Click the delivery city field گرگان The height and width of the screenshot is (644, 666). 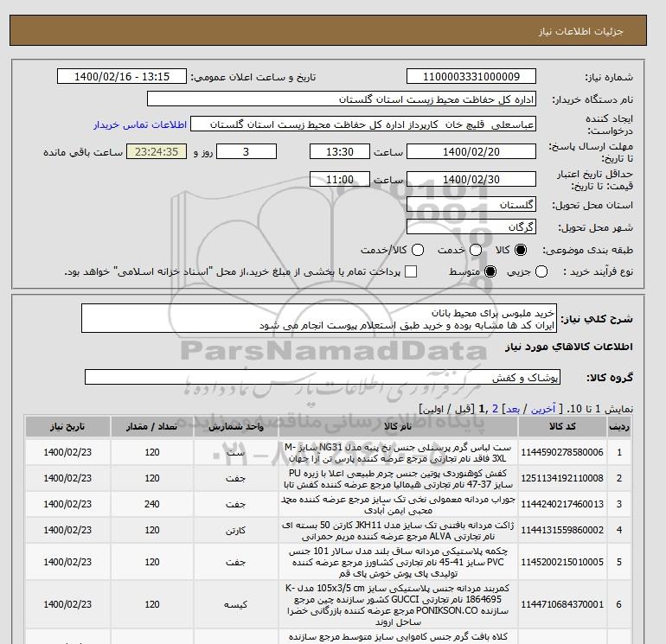tap(471, 226)
